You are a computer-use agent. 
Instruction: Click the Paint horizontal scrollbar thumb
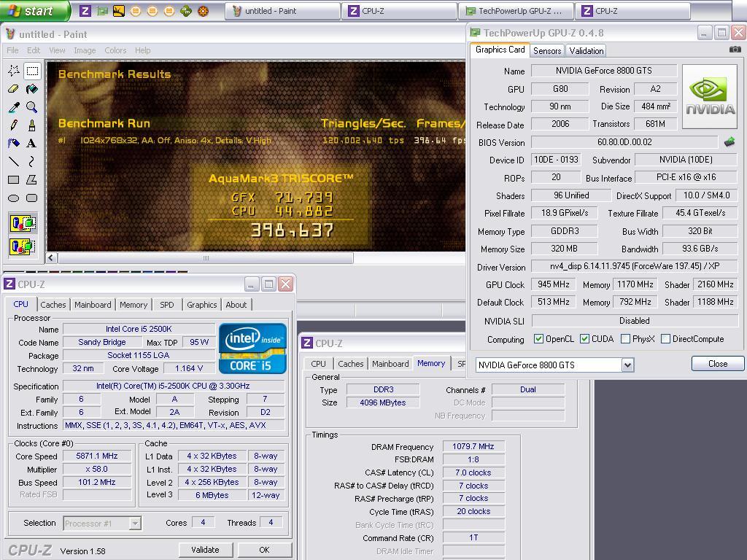pos(206,258)
